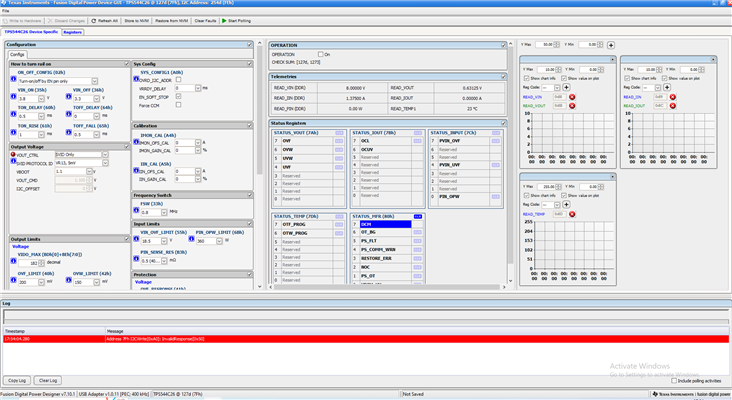Image resolution: width=732 pixels, height=400 pixels.
Task: Toggle the OVRD_I2C_ADDR checkbox
Action: coord(178,80)
